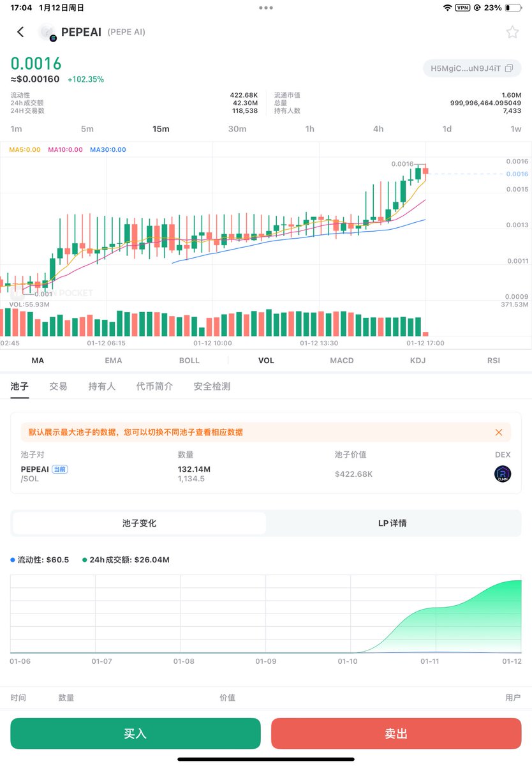This screenshot has width=532, height=766.
Task: Open the 安全检测 tab
Action: 212,387
